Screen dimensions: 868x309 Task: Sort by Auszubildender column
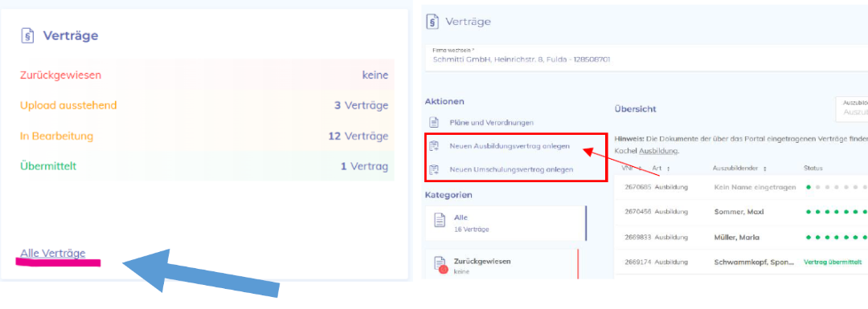(x=740, y=168)
